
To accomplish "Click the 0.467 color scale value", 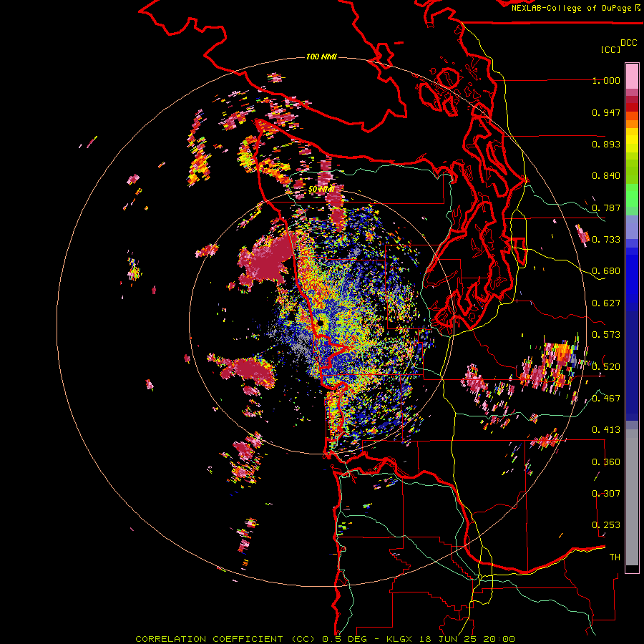I will point(606,398).
